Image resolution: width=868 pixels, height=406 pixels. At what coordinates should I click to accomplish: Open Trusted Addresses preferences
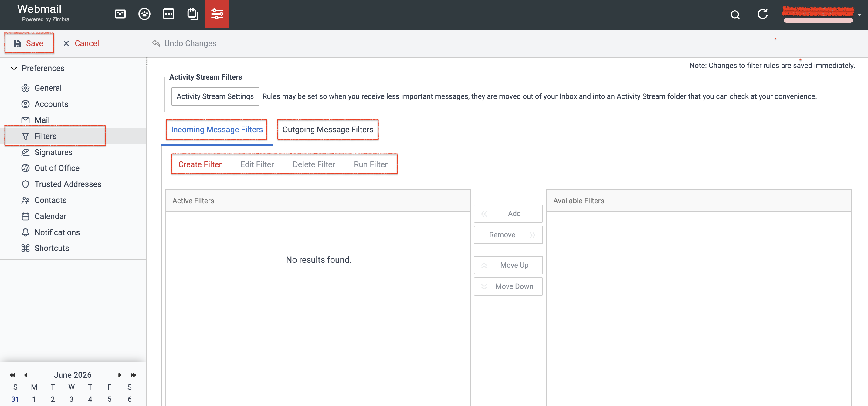click(x=68, y=184)
